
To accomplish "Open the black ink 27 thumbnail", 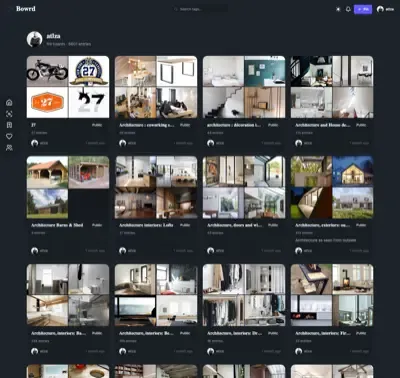I will click(89, 102).
